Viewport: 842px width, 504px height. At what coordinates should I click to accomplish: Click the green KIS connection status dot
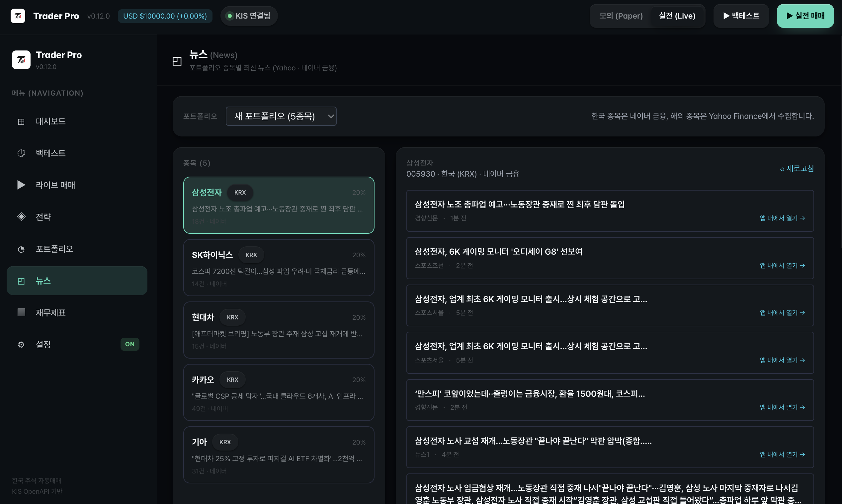tap(229, 16)
